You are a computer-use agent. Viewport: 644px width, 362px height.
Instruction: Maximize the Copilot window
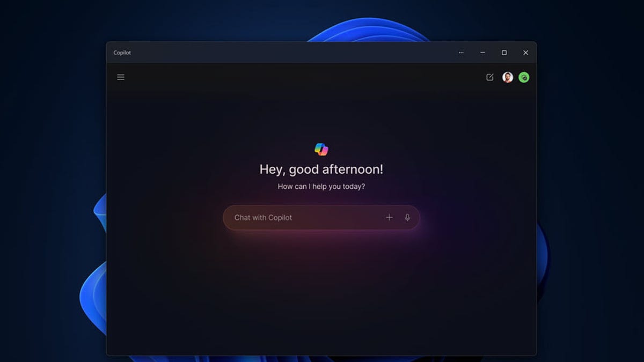[503, 53]
